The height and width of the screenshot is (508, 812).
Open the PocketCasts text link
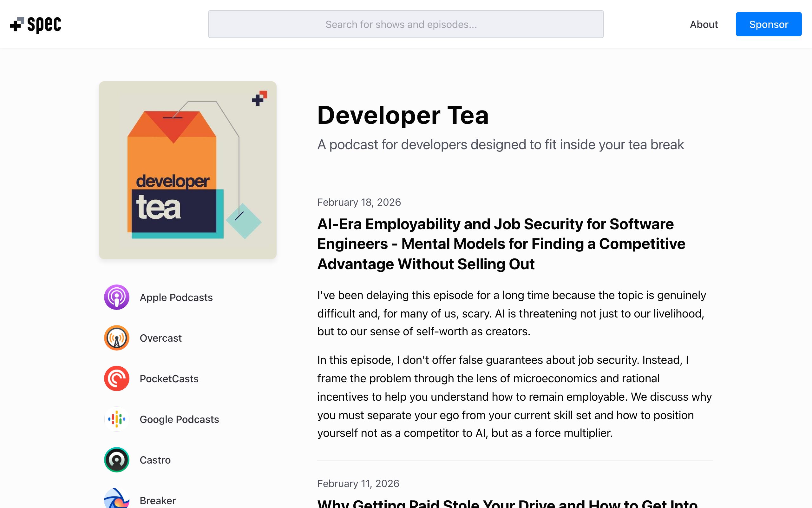point(169,379)
